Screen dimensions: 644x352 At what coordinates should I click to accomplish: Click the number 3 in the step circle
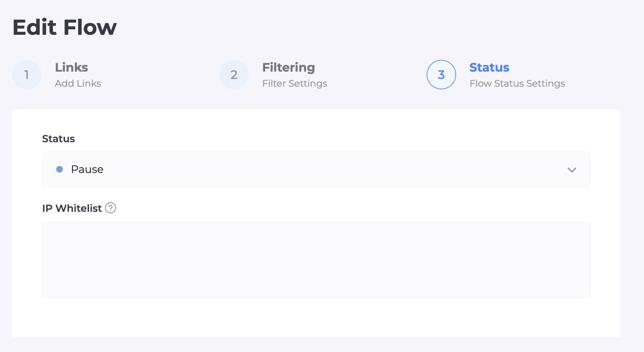point(441,75)
